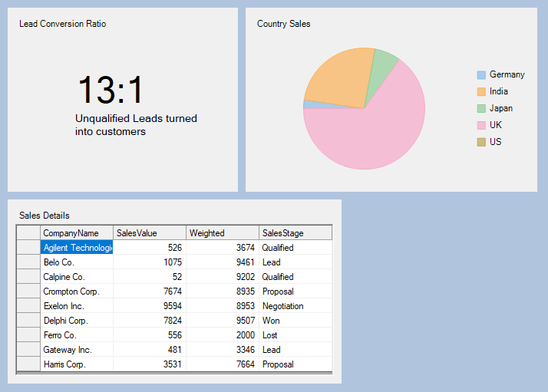Select the Harris Corp. Proposal stage cell
Image resolution: width=548 pixels, height=392 pixels.
(295, 364)
